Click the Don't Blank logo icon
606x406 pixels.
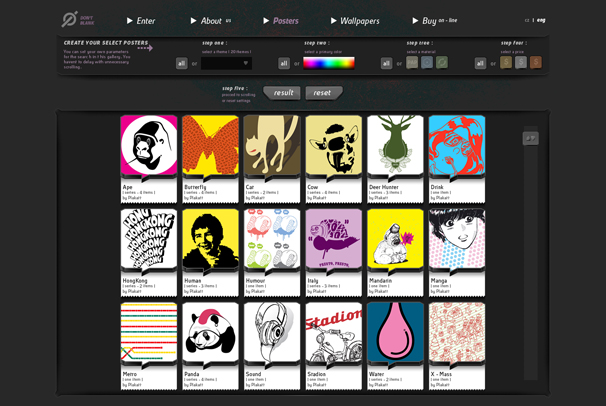(x=69, y=19)
